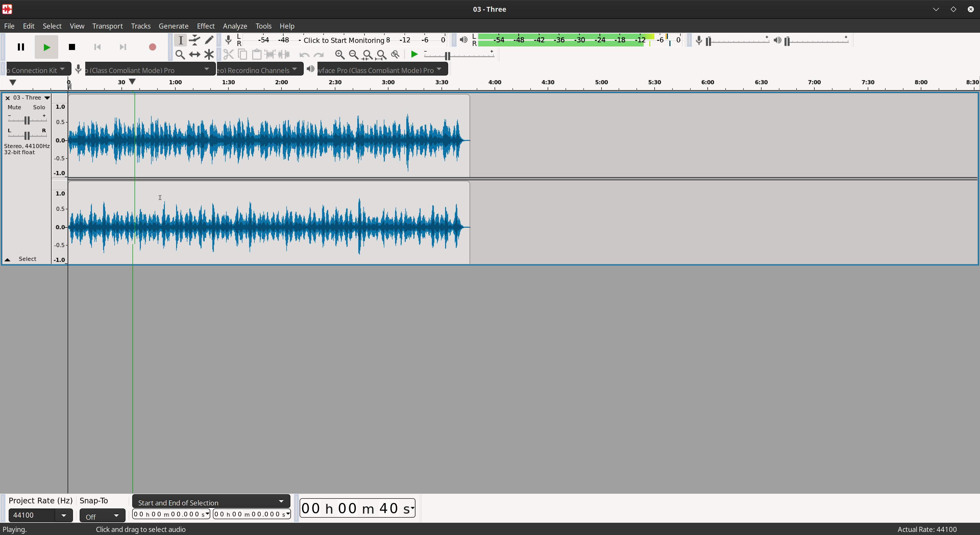Click Fit Project to Width icon
This screenshot has width=980, height=535.
[381, 55]
